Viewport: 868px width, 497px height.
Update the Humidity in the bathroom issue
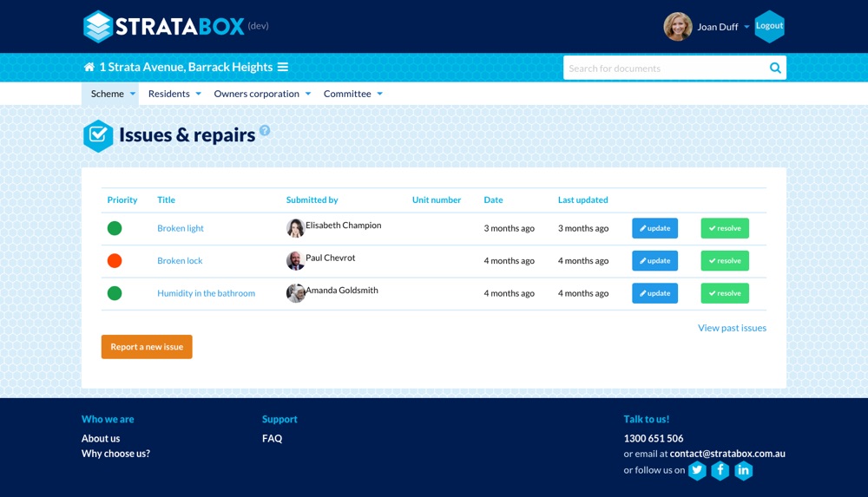click(x=654, y=293)
